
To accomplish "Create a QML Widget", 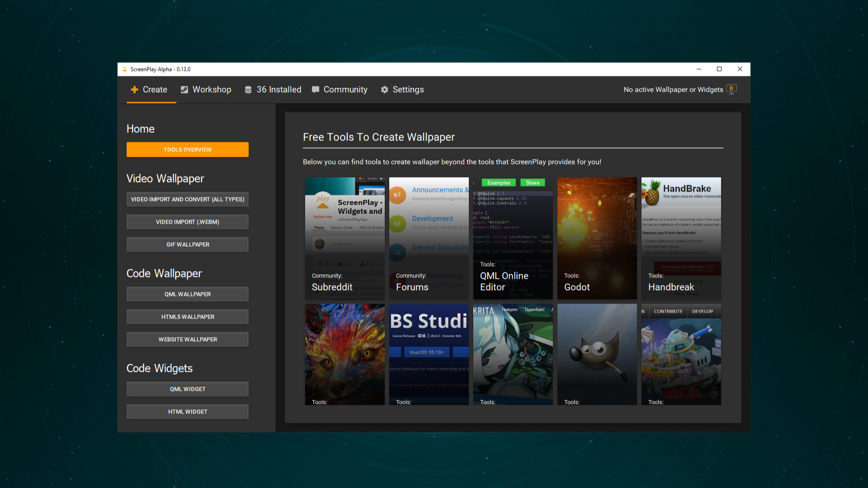I will tap(187, 389).
